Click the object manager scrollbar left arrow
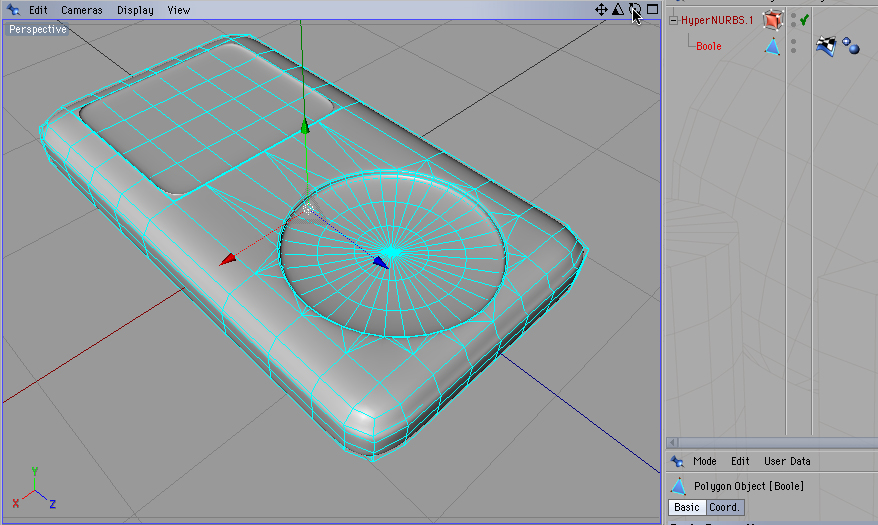 [673, 442]
